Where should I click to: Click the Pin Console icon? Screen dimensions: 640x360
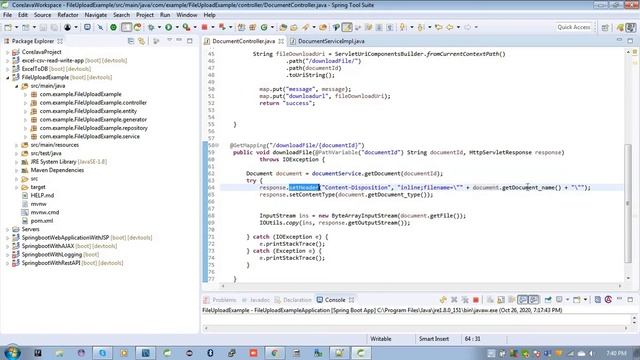[548, 300]
